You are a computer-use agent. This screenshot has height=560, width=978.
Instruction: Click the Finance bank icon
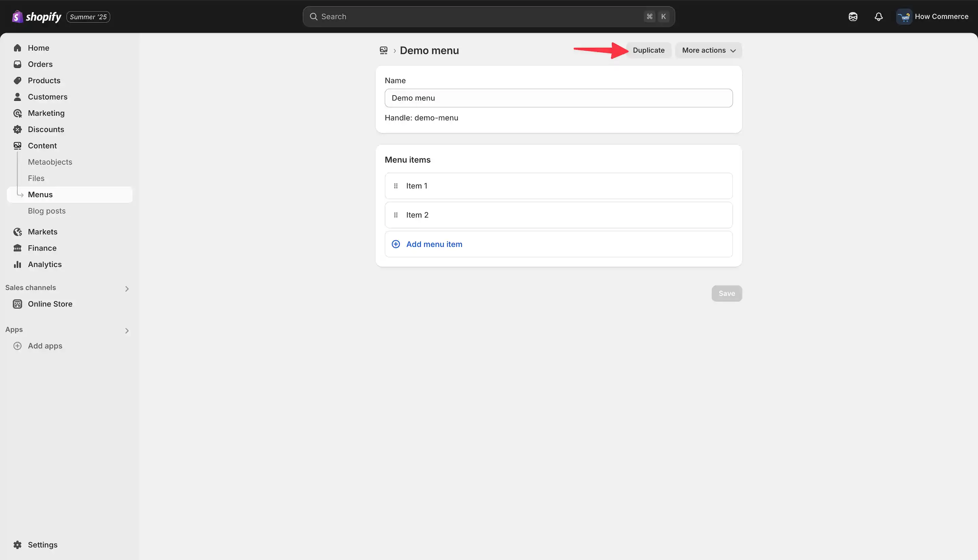[17, 248]
